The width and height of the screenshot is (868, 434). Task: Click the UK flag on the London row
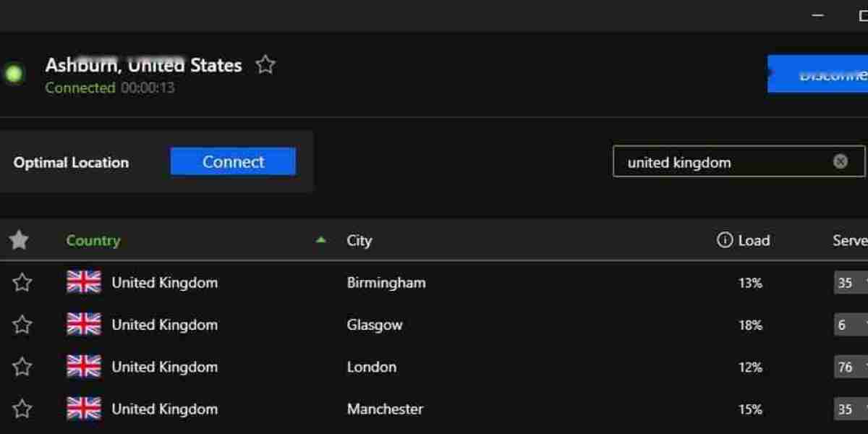pyautogui.click(x=82, y=367)
